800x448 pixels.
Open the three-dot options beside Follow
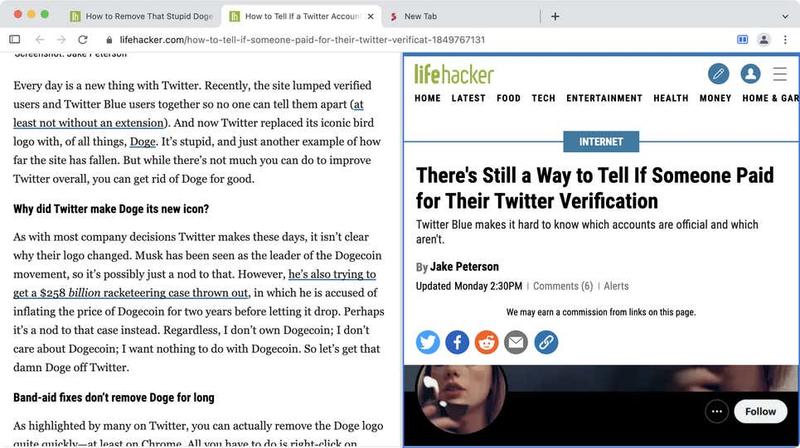pos(716,411)
